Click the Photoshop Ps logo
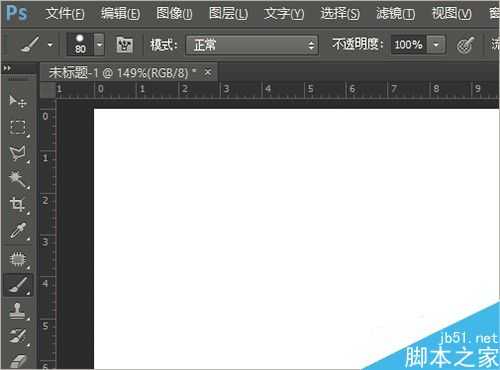 [17, 14]
